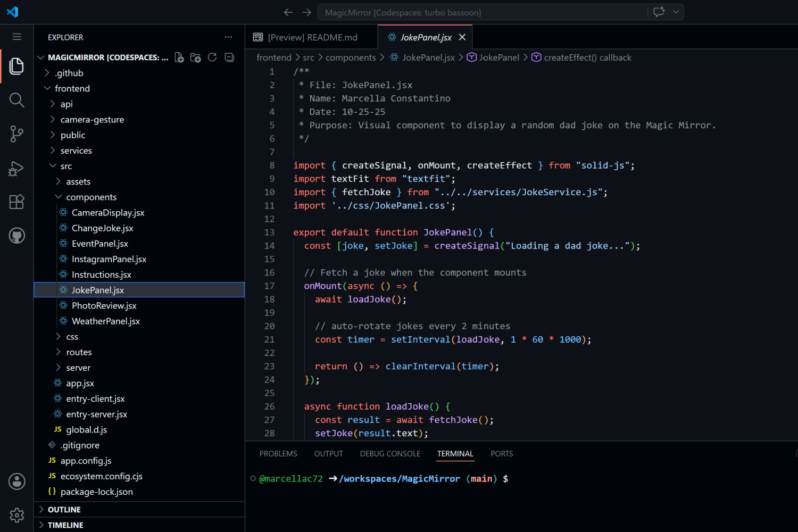Go back using the navigation arrow

coord(288,12)
